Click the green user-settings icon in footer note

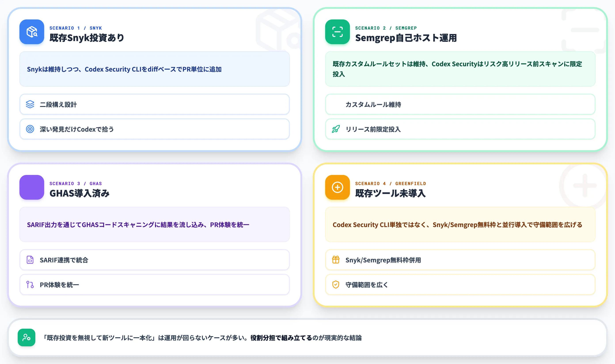coord(27,338)
